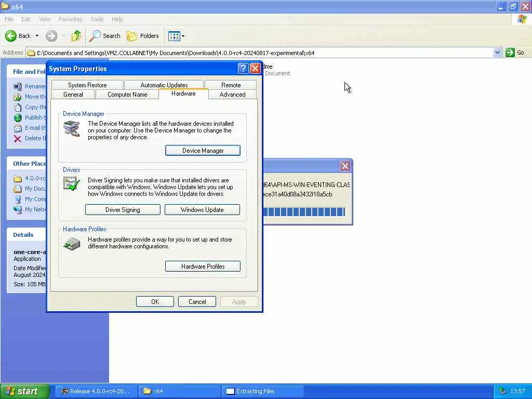
Task: Click the folder icon in Address bar
Action: pyautogui.click(x=31, y=52)
